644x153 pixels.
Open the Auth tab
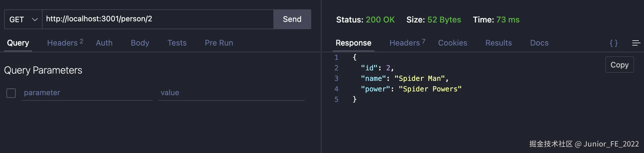pos(104,43)
